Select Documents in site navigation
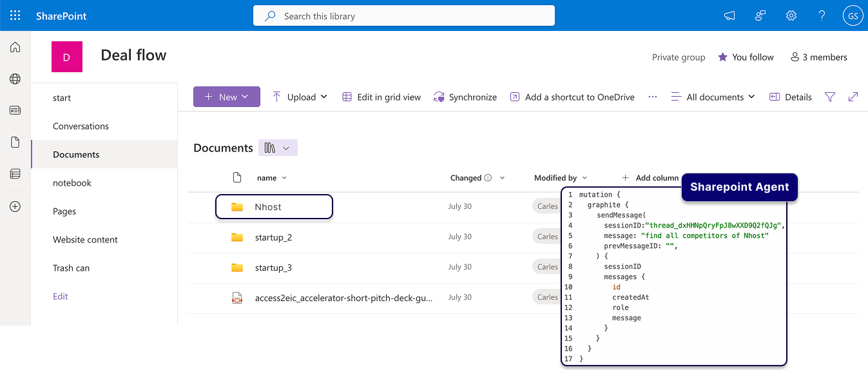 tap(104, 155)
